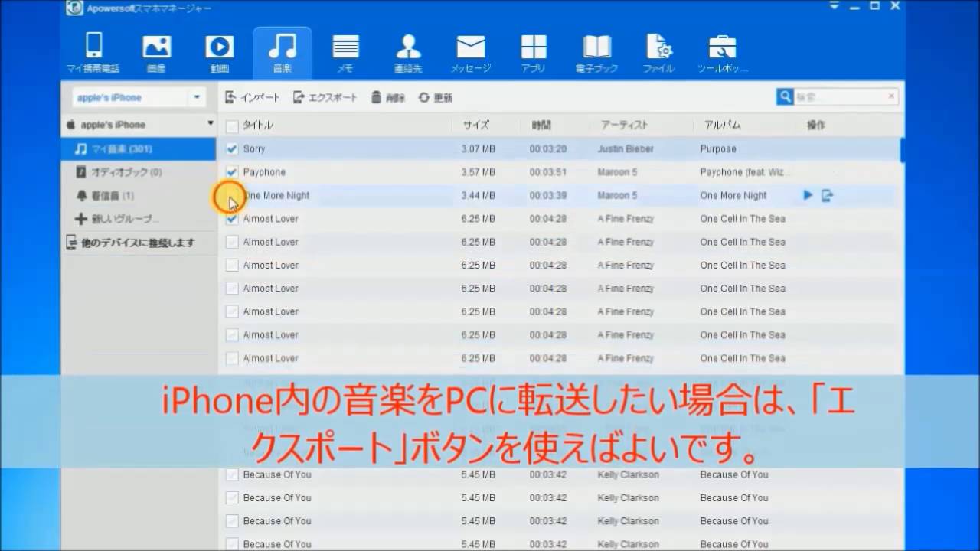Collapse the apple's iPhone tree header

click(210, 124)
